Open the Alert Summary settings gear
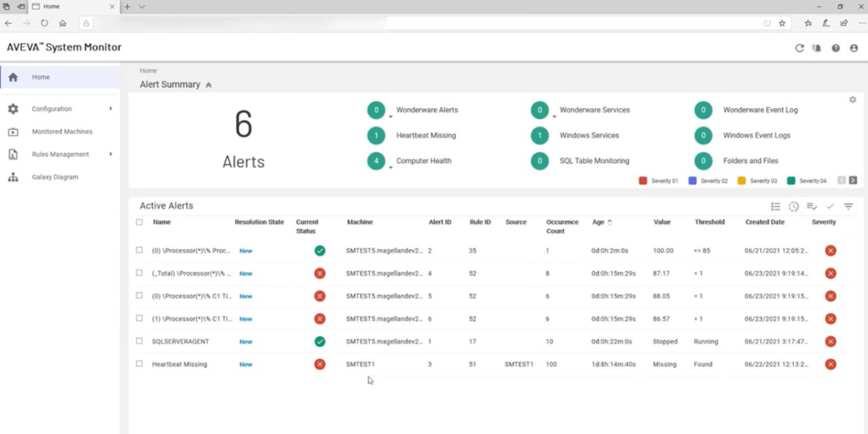 [853, 99]
